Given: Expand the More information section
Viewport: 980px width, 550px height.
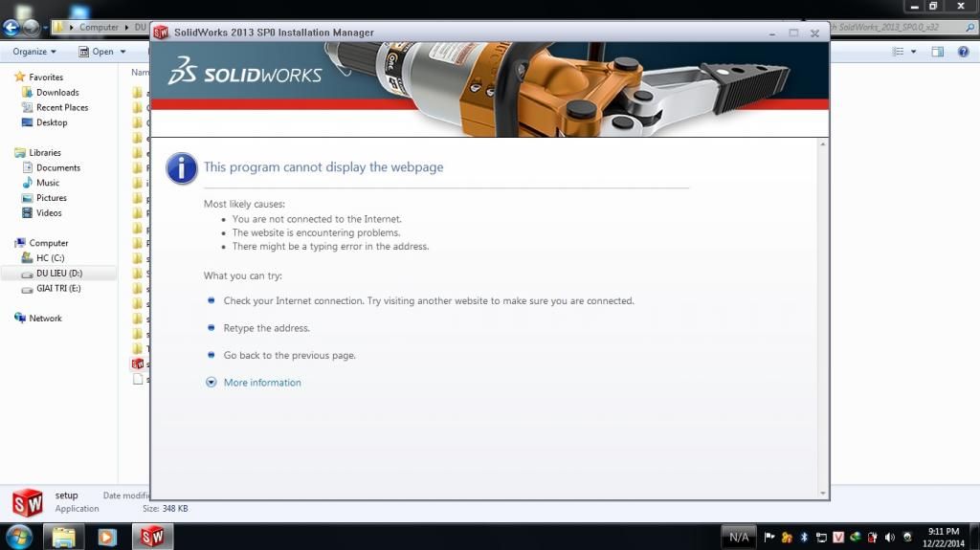Looking at the screenshot, I should [x=212, y=383].
